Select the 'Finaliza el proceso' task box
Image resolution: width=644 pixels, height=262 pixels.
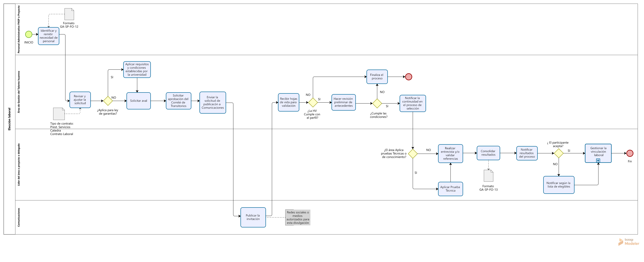click(x=377, y=77)
